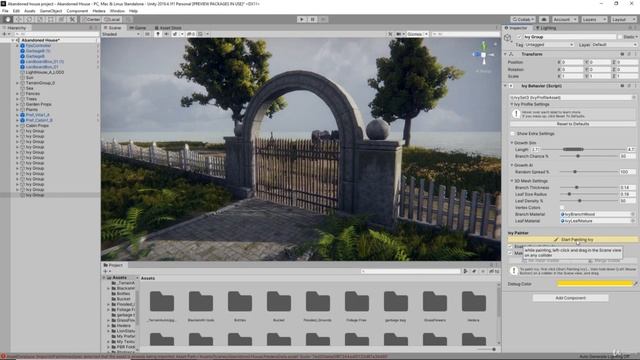Toggle pivot Center handle position button
Image resolution: width=640 pixels, height=360 pixels.
pos(91,19)
